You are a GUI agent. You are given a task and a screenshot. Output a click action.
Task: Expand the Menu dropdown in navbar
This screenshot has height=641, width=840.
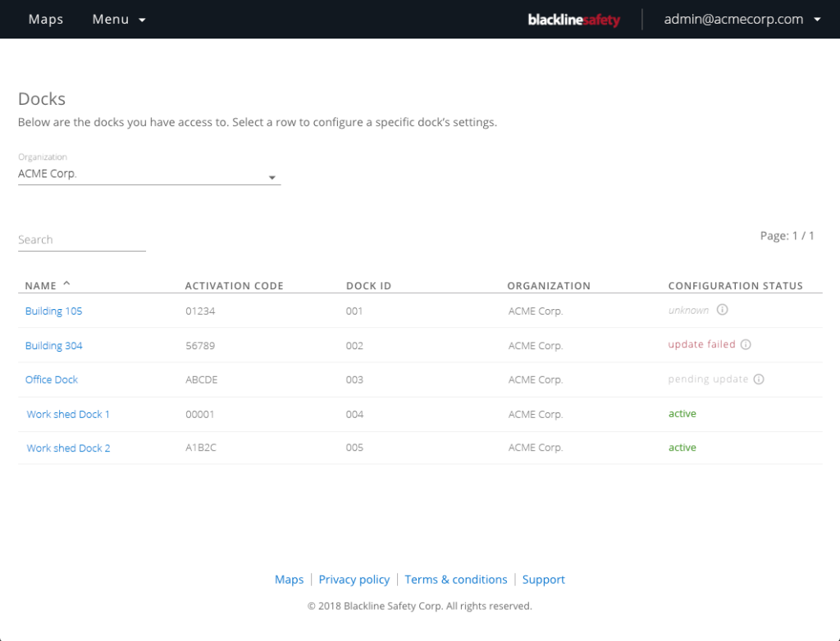click(119, 20)
